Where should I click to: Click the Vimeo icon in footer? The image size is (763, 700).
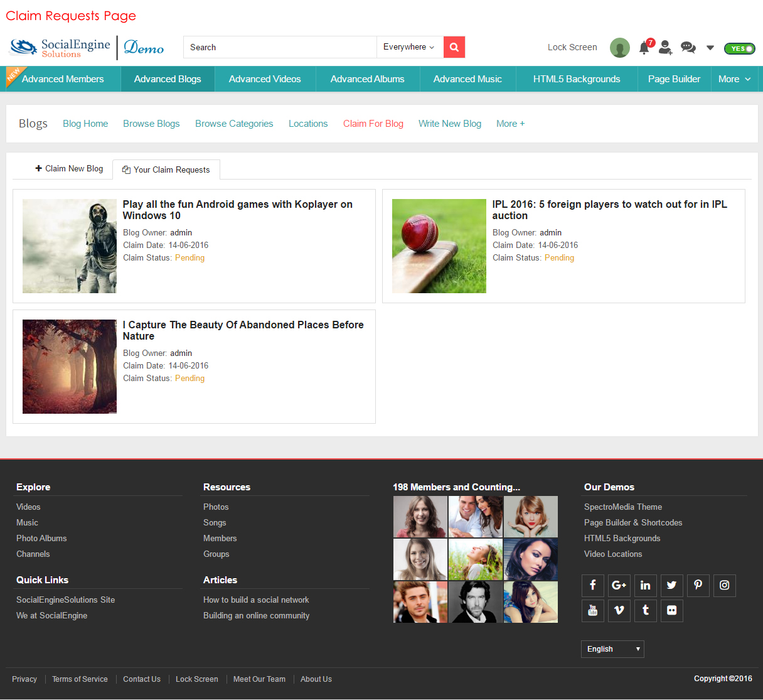pyautogui.click(x=619, y=610)
